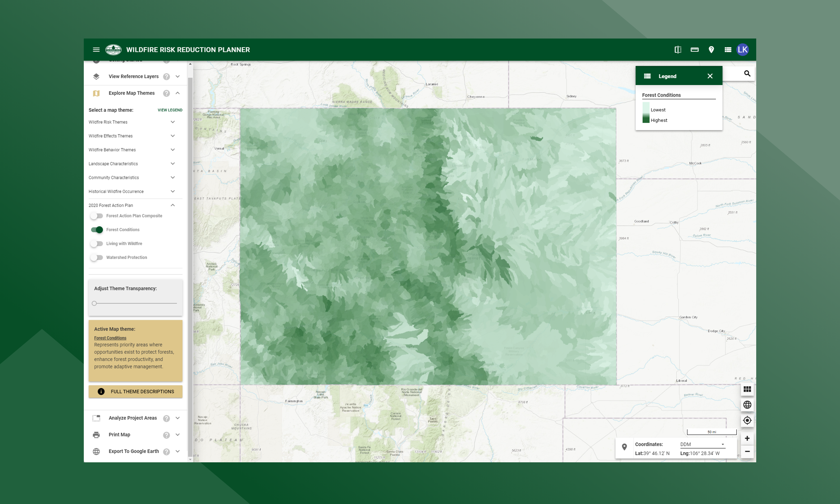Open help for Export To Google Earth
This screenshot has width=840, height=504.
[167, 452]
